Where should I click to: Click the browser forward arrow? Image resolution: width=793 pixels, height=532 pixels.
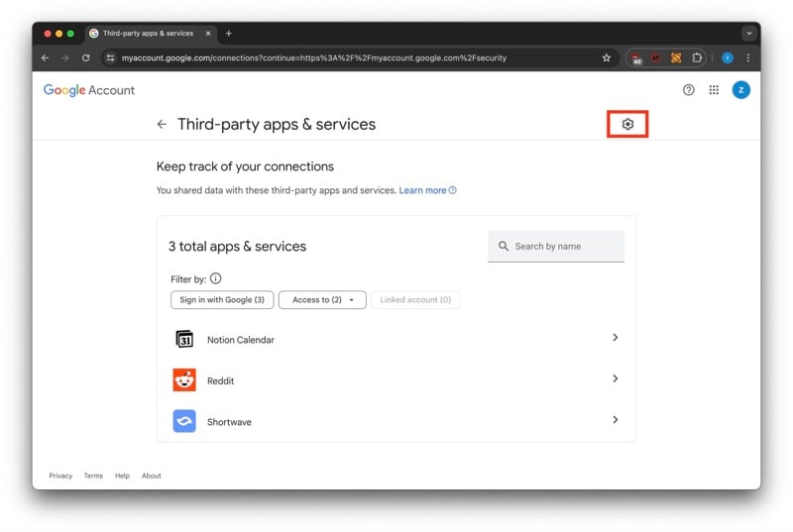point(65,58)
